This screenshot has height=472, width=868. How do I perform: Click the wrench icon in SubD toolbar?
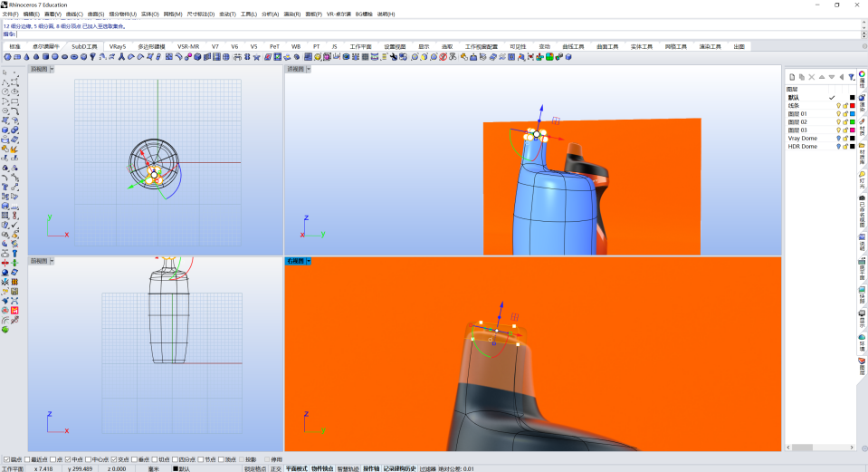pyautogui.click(x=394, y=57)
